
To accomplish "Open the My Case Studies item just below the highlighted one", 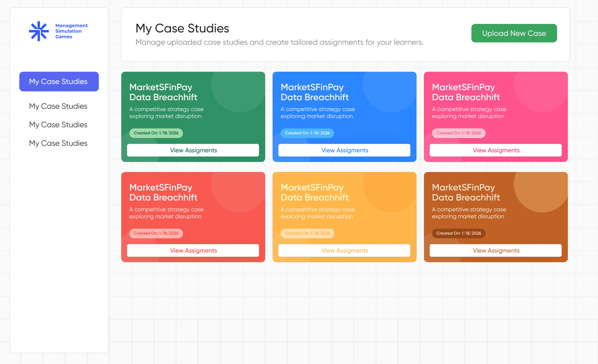I will pyautogui.click(x=58, y=106).
